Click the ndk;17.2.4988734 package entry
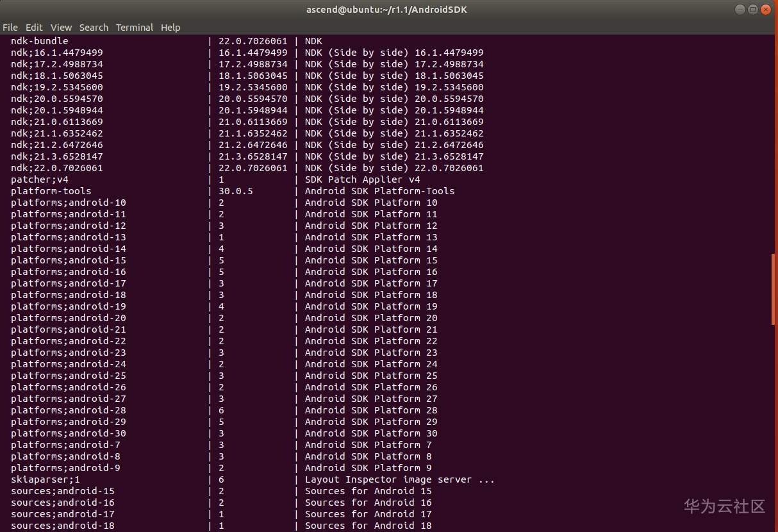This screenshot has width=778, height=532. (x=57, y=64)
